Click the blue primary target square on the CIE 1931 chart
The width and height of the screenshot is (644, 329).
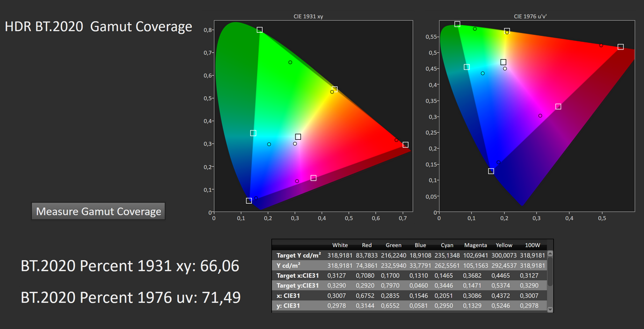pyautogui.click(x=249, y=201)
